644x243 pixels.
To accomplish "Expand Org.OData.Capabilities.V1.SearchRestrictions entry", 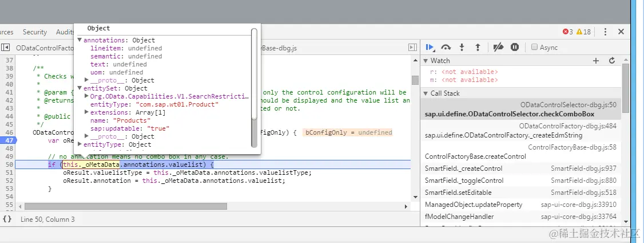I will [x=87, y=96].
